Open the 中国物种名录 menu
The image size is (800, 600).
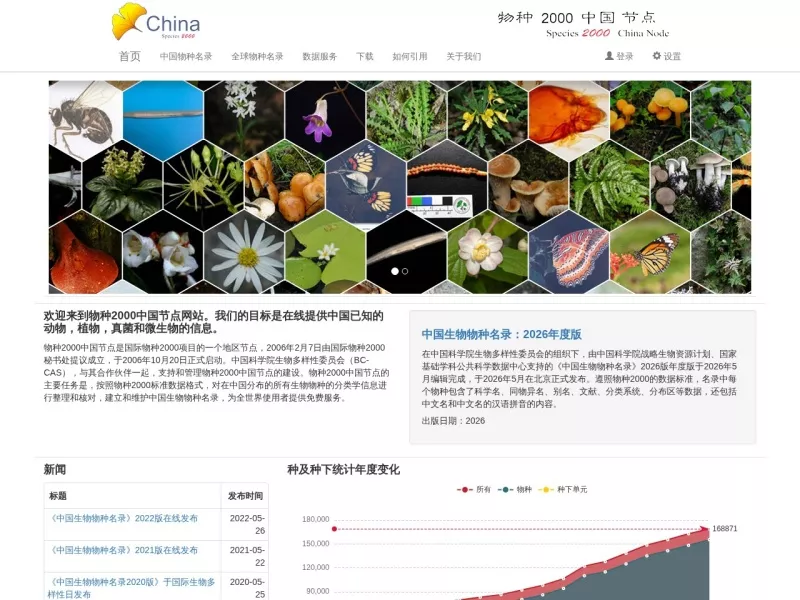(x=186, y=56)
